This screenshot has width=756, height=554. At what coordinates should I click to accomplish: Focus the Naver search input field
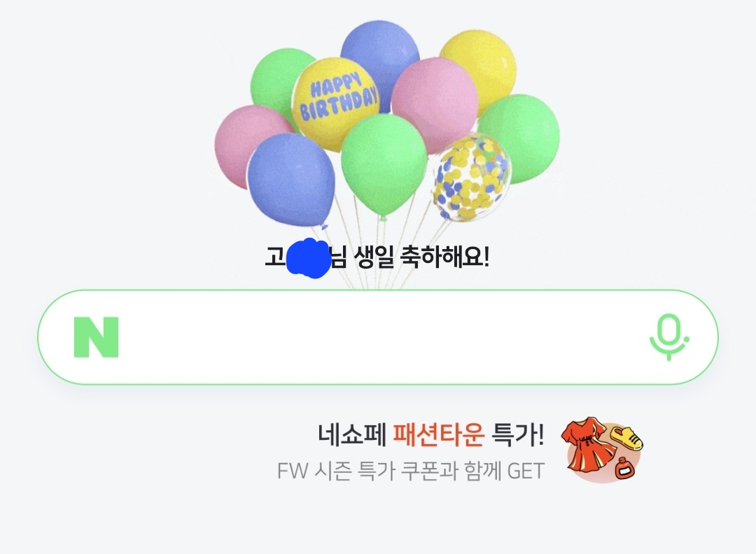[x=377, y=337]
